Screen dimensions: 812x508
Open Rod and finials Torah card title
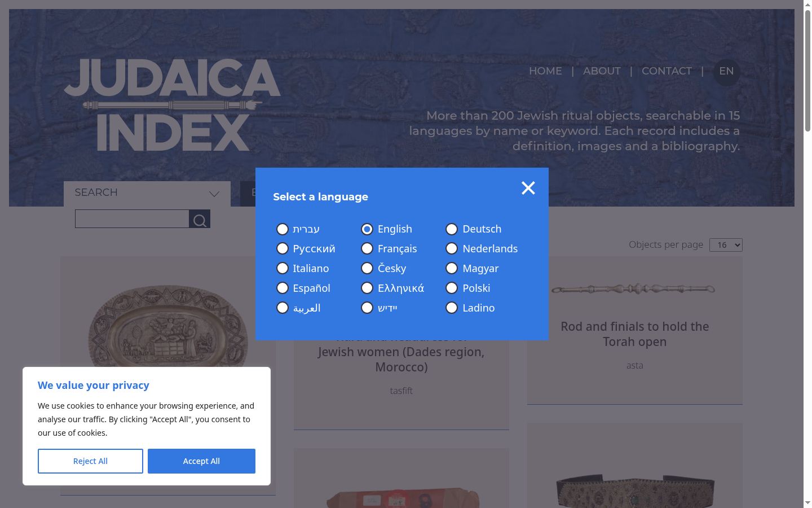tap(634, 334)
